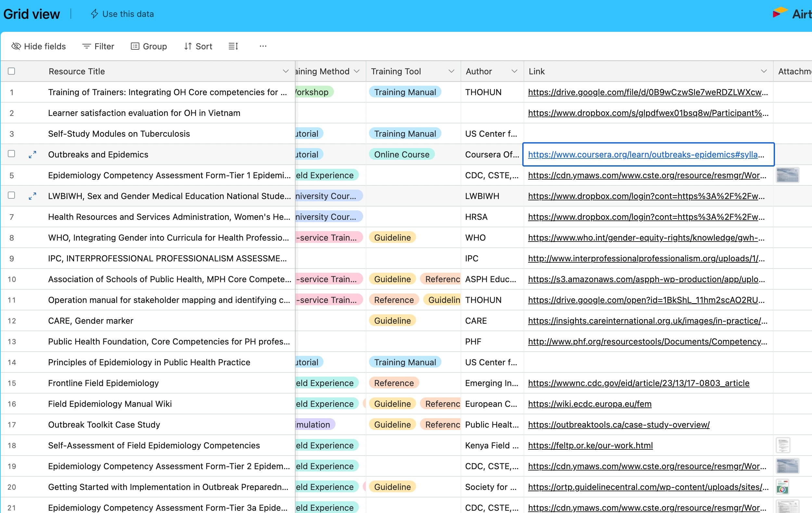Image resolution: width=812 pixels, height=513 pixels.
Task: Select the 'IPC' author cell
Action: tap(492, 258)
